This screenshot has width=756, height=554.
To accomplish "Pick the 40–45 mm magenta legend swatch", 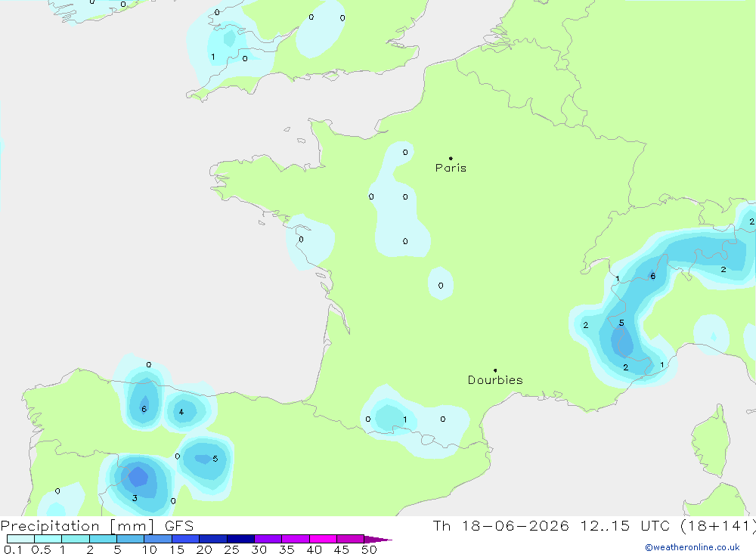I will 323,539.
